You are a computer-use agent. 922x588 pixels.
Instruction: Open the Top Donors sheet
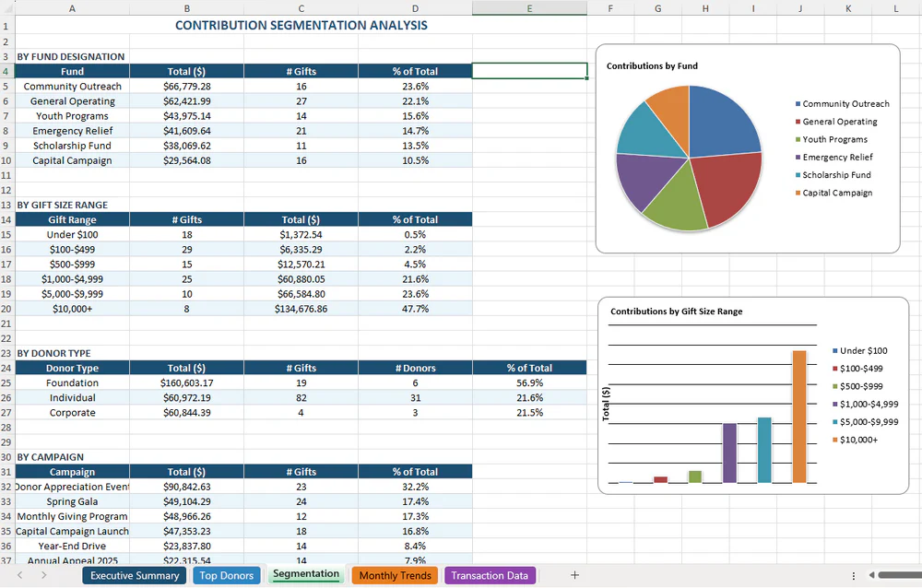(227, 575)
